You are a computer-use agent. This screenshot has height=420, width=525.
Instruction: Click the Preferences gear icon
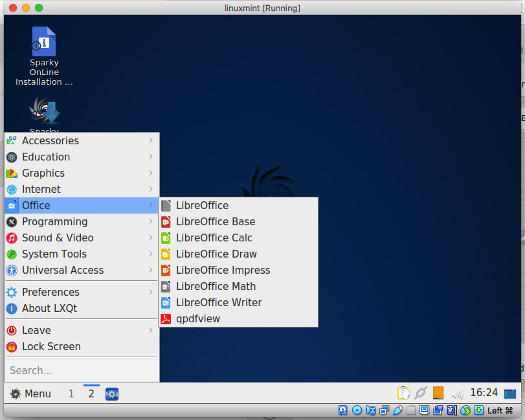(12, 292)
